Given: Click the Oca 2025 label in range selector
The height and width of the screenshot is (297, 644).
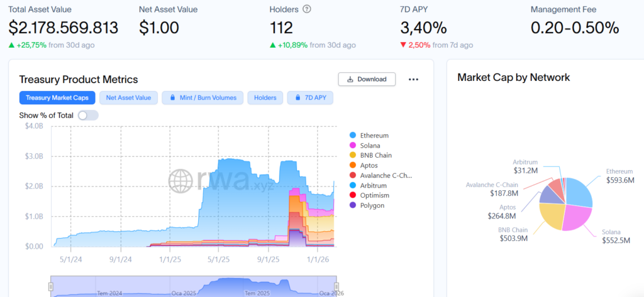Looking at the screenshot, I should point(183,293).
